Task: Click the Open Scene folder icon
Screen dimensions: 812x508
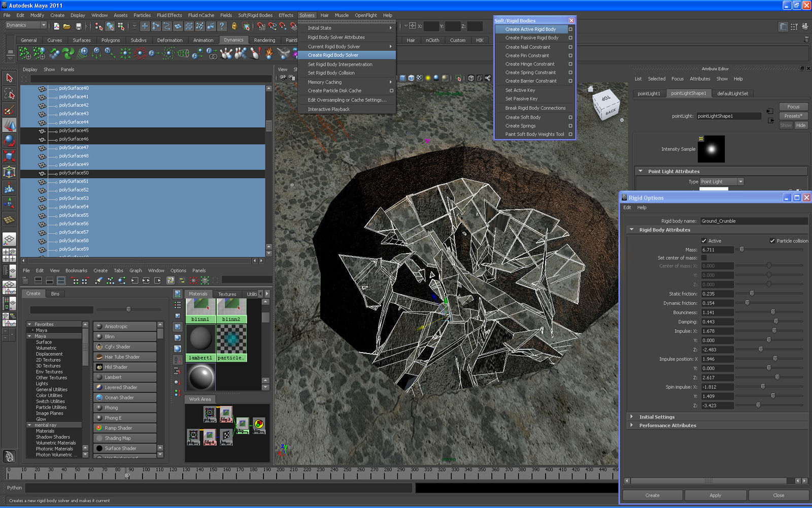Action: (x=67, y=26)
